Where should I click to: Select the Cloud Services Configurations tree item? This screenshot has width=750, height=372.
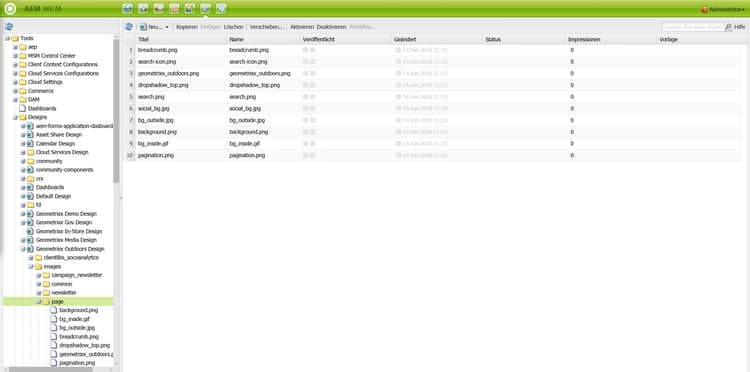click(63, 73)
